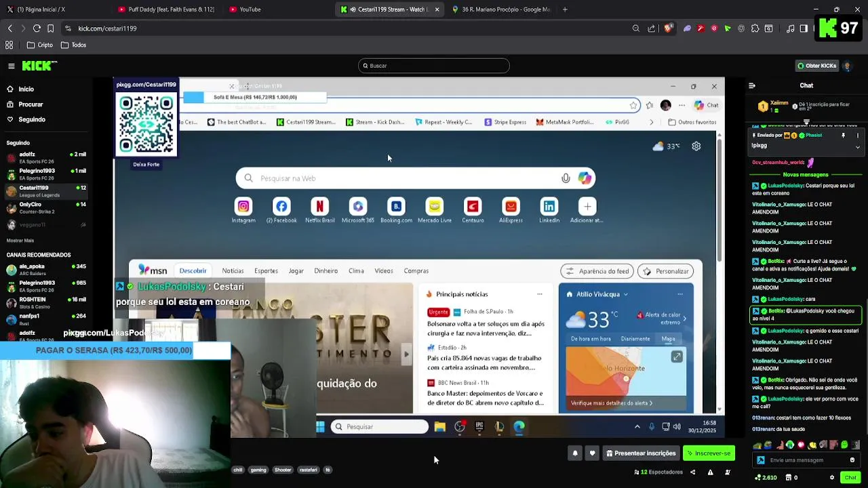The width and height of the screenshot is (868, 488).
Task: Open the user profile avatar menu
Action: [847, 66]
